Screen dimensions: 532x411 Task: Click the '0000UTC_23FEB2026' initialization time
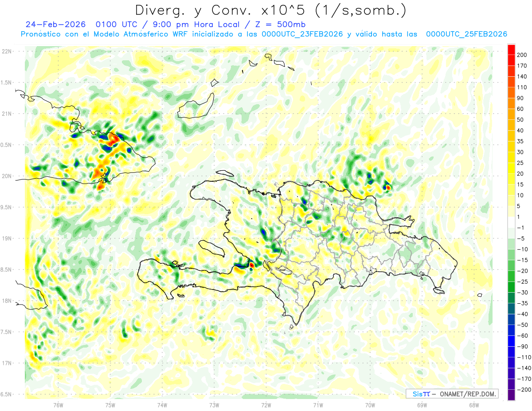tap(302, 34)
